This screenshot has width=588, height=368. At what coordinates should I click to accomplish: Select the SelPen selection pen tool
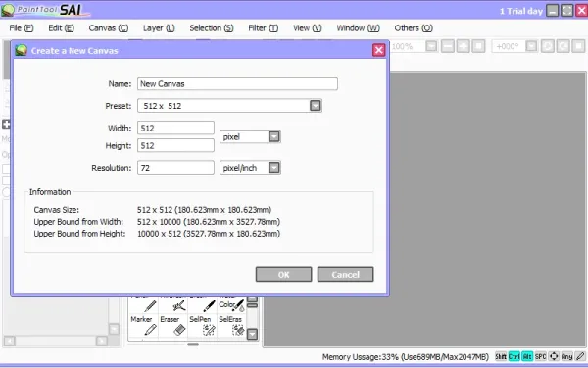point(203,325)
